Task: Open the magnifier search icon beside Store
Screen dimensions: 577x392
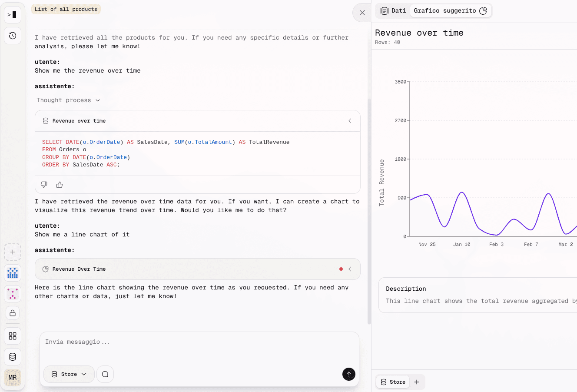Action: coord(105,374)
